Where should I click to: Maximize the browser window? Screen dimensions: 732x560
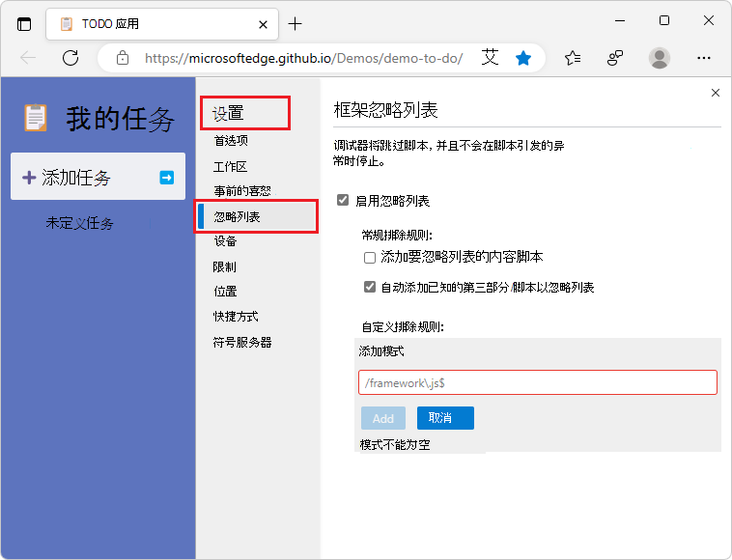pyautogui.click(x=664, y=20)
